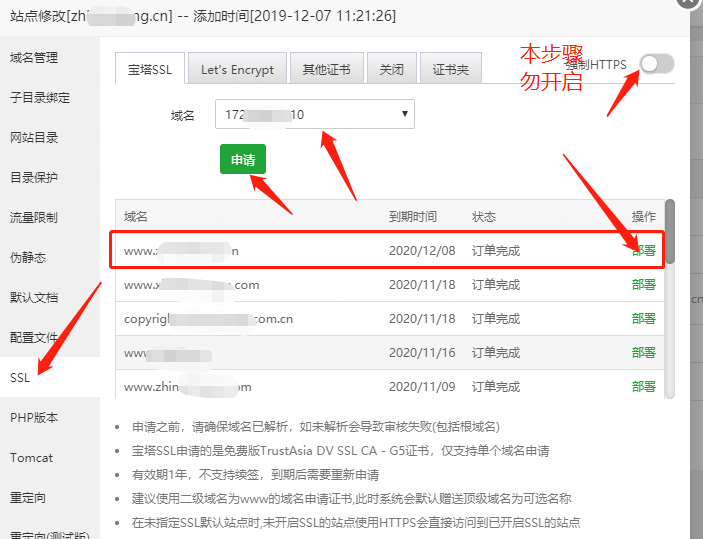Click 部署 for the 2020/11/16 certificate
The height and width of the screenshot is (539, 703).
pos(644,352)
